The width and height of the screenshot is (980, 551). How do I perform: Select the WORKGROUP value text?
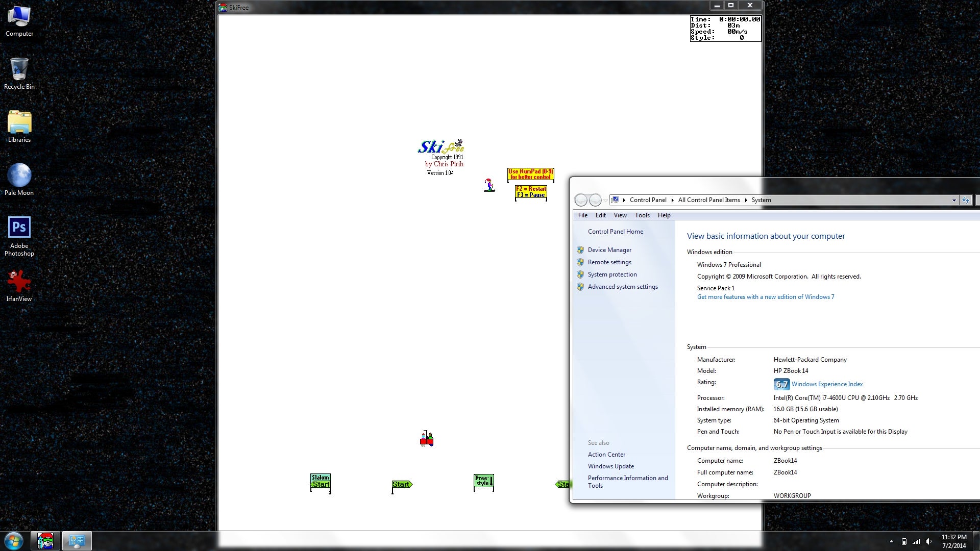pos(792,496)
